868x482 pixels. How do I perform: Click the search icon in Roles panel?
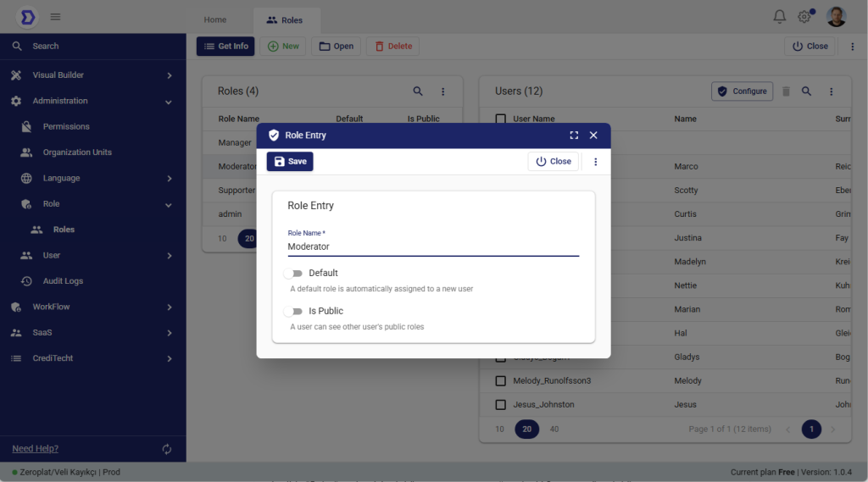tap(418, 91)
